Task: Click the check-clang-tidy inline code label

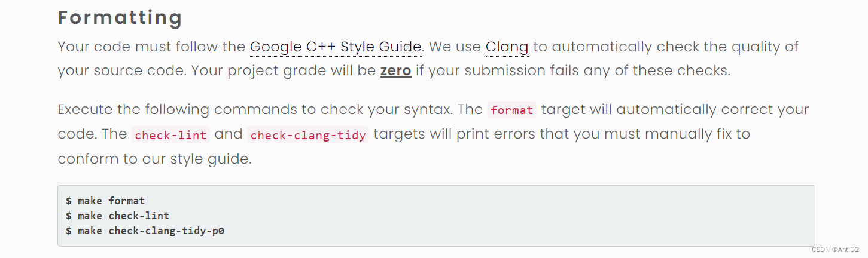Action: tap(308, 135)
